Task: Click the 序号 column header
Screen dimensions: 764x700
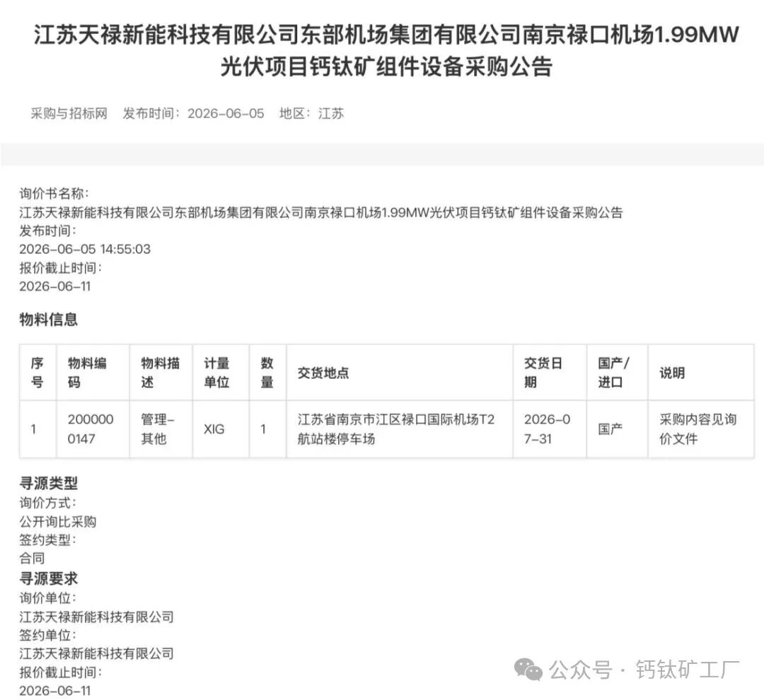Action: pyautogui.click(x=37, y=373)
